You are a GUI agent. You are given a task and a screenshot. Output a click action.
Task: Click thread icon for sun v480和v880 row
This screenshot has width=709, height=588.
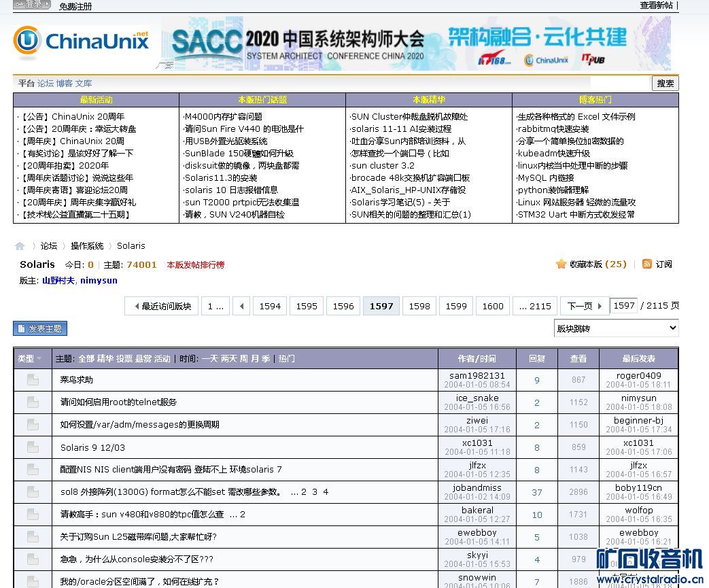[x=33, y=515]
